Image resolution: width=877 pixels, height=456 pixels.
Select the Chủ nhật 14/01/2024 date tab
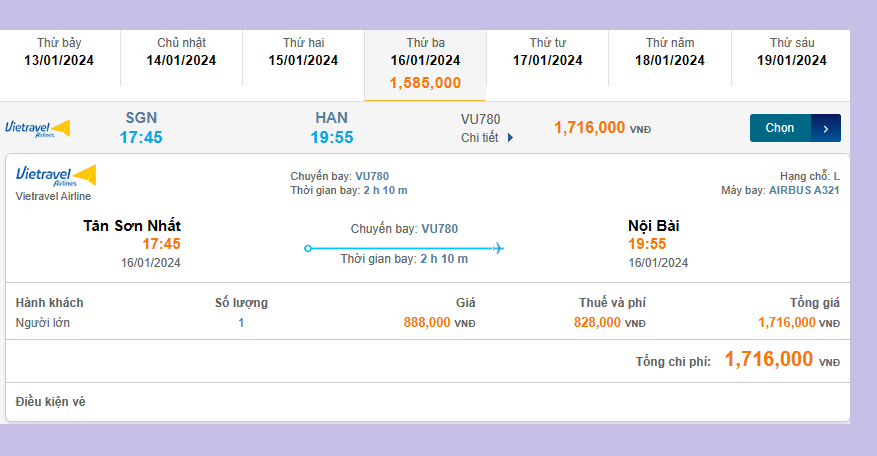point(181,52)
